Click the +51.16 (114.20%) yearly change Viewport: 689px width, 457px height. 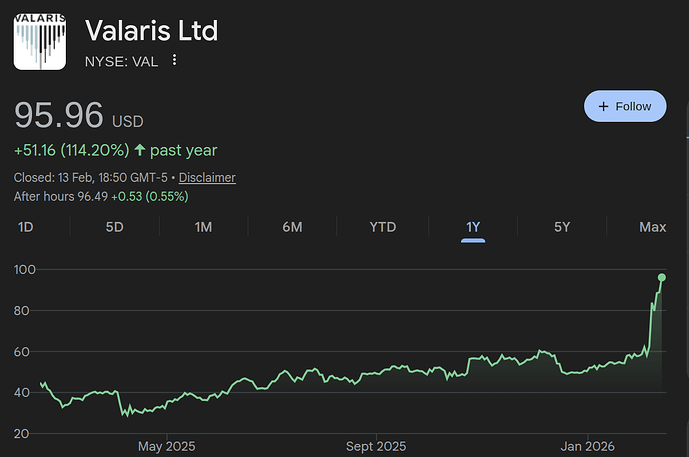[x=71, y=151]
